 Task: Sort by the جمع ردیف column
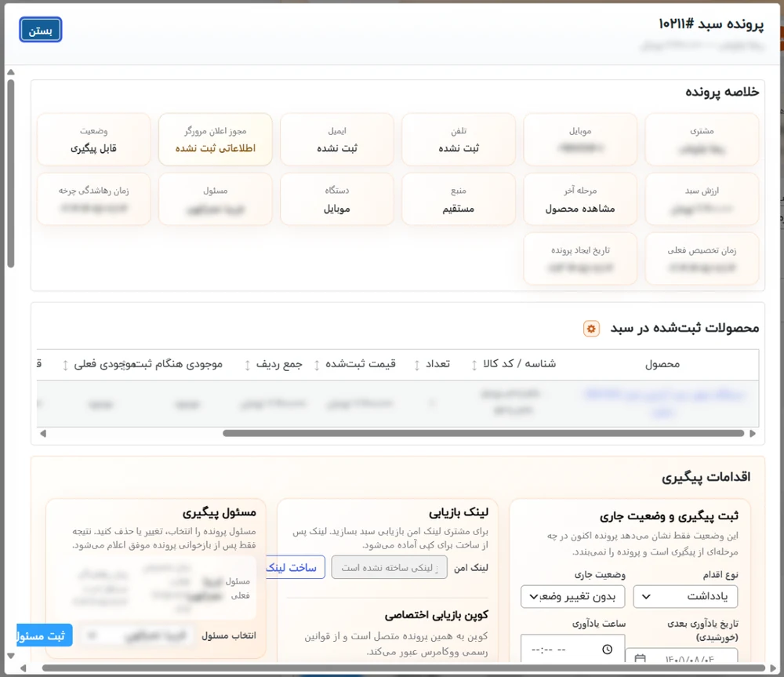coord(247,365)
